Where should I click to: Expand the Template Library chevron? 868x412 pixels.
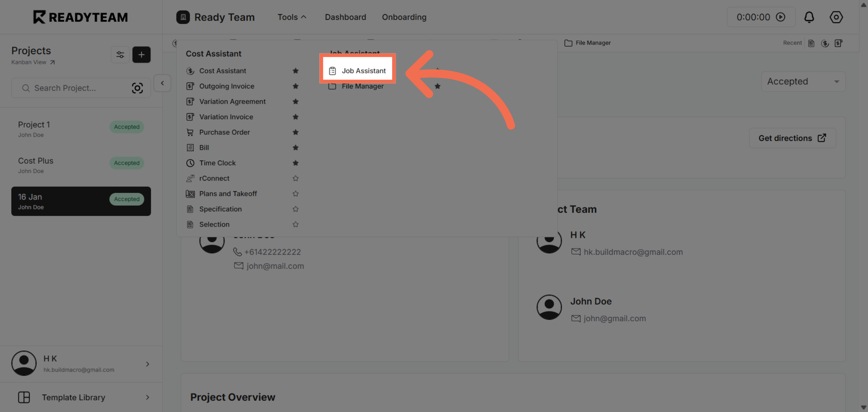148,398
